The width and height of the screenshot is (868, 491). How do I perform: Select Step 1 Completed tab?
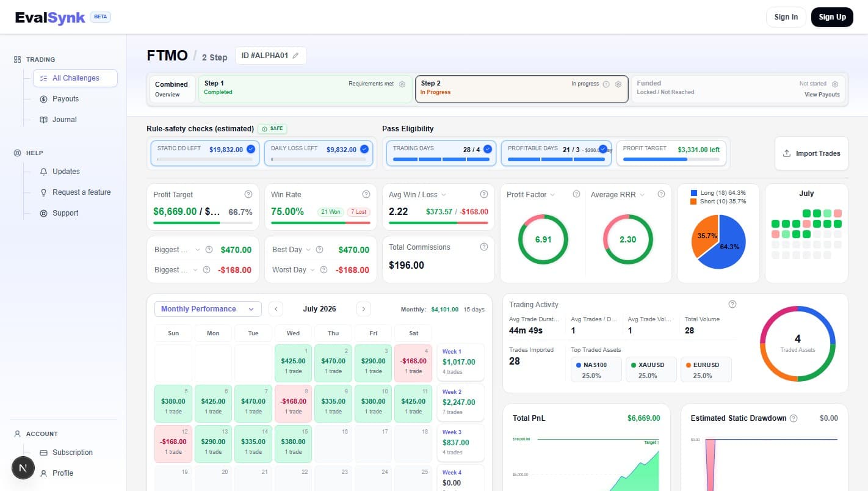(305, 89)
